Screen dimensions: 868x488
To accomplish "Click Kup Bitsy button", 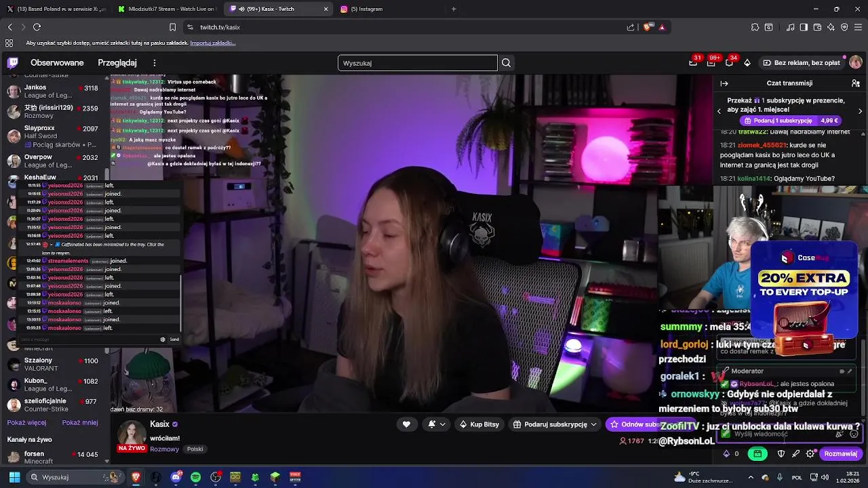I will (x=479, y=424).
